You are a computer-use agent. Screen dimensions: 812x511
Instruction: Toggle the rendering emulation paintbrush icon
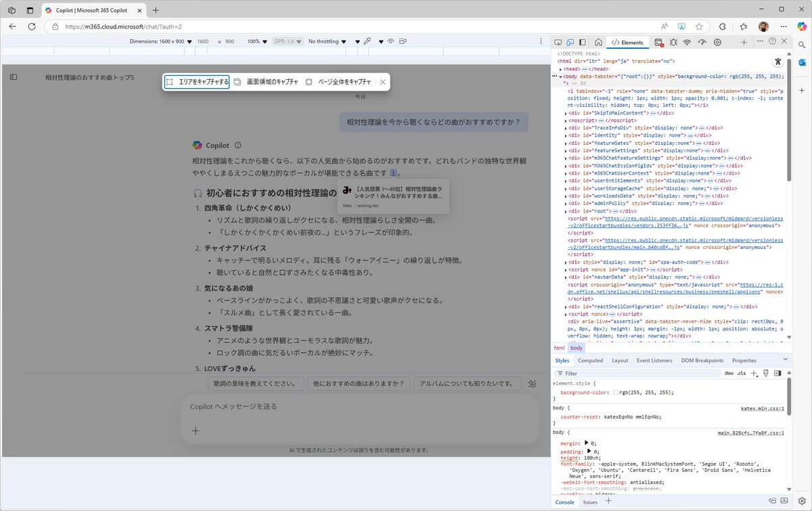[765, 373]
